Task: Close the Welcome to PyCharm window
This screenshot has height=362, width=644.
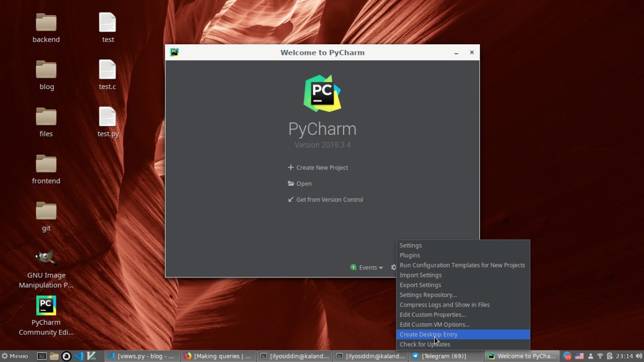Action: pos(471,52)
